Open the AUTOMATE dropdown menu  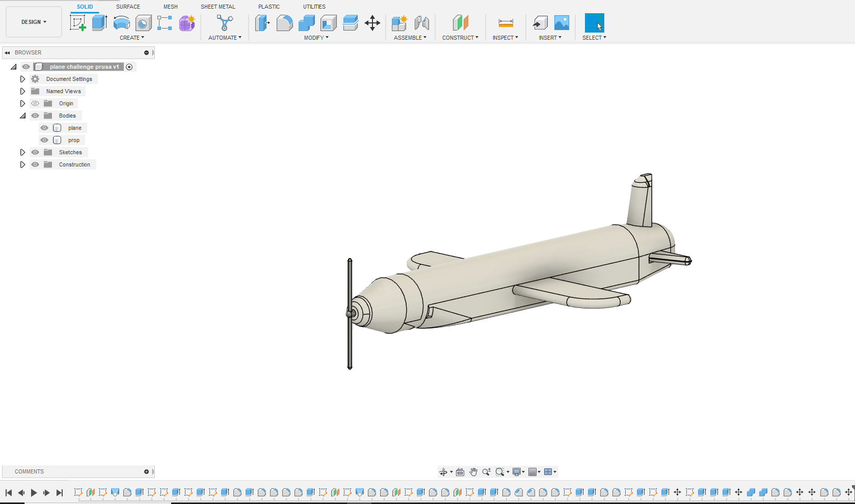point(225,38)
